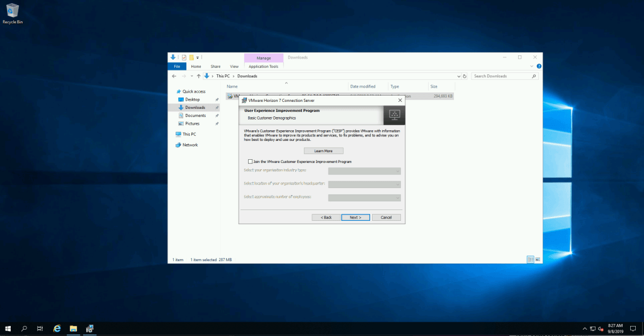Screen dimensions: 644x336
Task: Switch to the View ribbon tab
Action: (234, 66)
